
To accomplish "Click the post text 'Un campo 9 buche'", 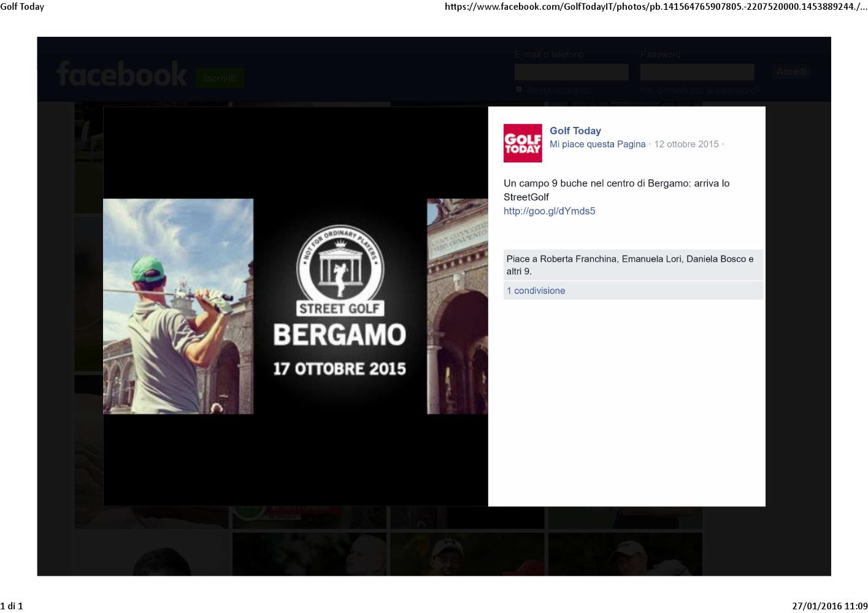I will 616,190.
